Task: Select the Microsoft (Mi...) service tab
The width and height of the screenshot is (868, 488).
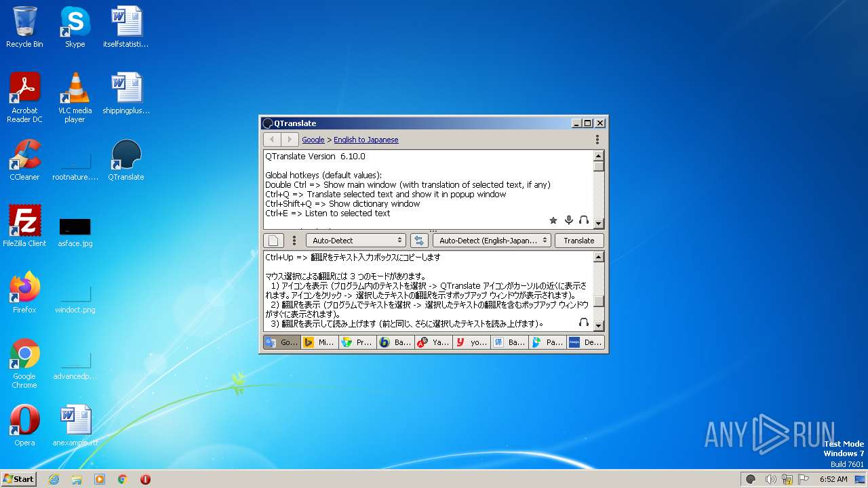Action: pos(319,342)
